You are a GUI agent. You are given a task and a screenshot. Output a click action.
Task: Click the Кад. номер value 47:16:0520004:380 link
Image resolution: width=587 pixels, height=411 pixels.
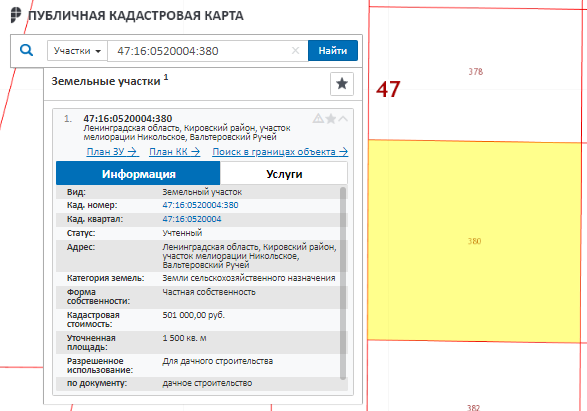[200, 205]
